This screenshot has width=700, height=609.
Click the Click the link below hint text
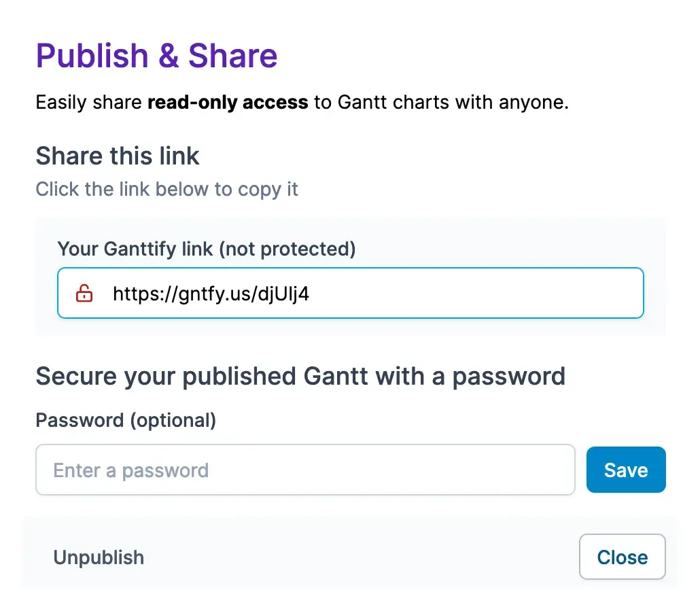coord(167,189)
